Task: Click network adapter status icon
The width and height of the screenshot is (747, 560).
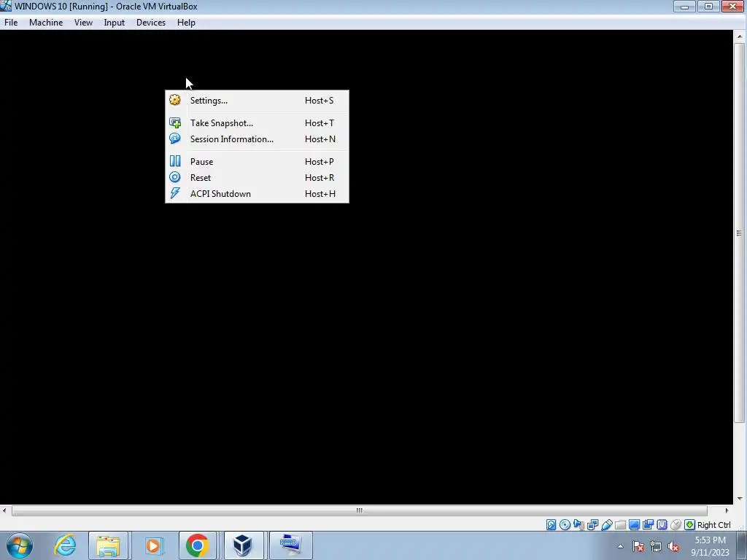Action: click(x=592, y=525)
